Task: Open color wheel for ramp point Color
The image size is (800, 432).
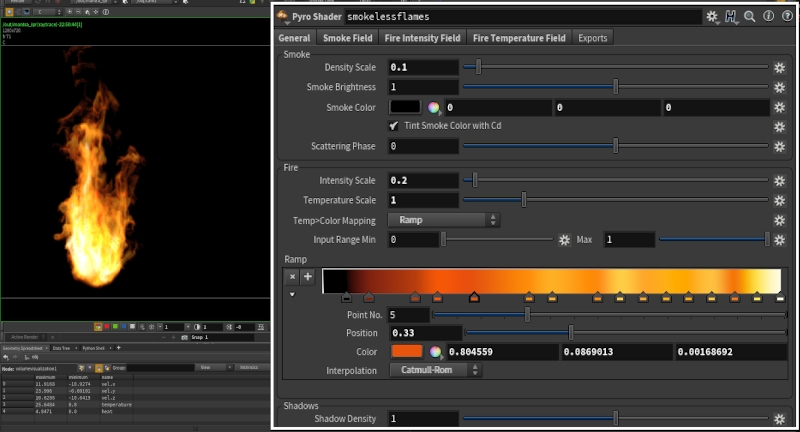Action: (x=434, y=352)
